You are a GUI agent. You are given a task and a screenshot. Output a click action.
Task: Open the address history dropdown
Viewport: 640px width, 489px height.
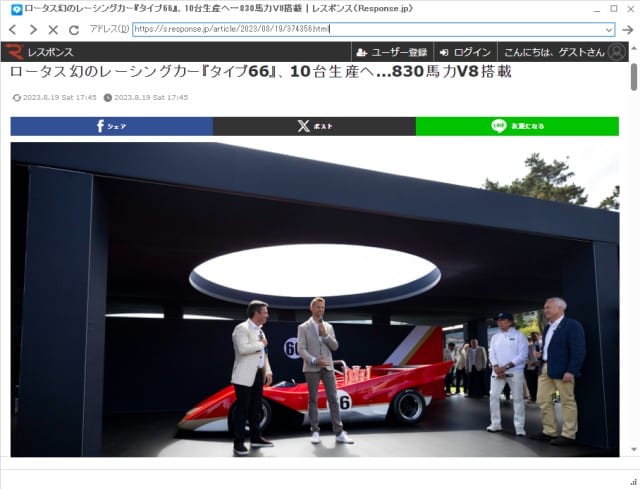pos(609,29)
